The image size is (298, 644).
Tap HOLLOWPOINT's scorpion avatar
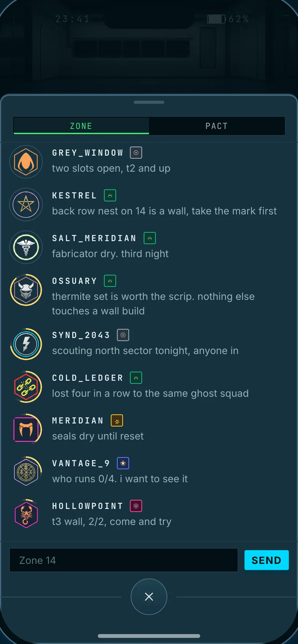[x=26, y=515]
